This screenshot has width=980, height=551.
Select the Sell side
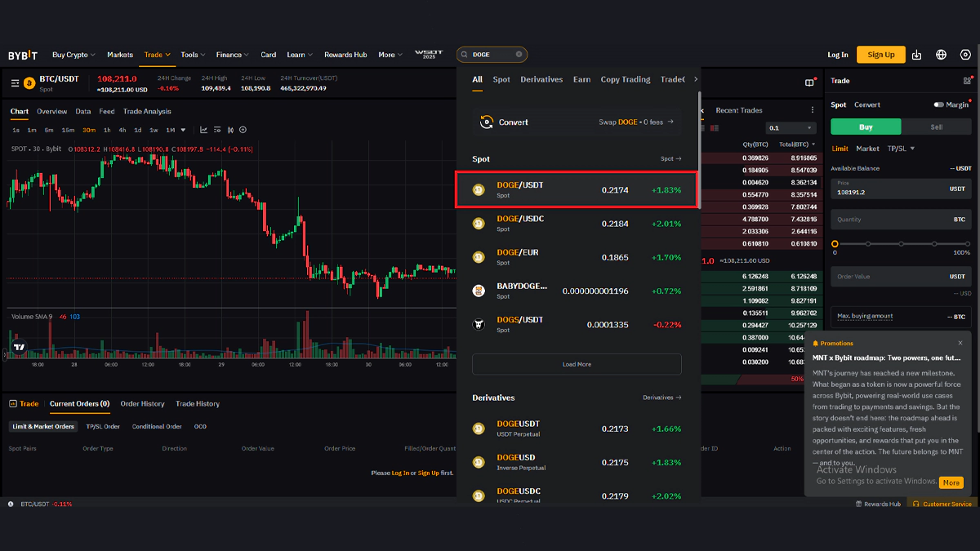(x=937, y=127)
